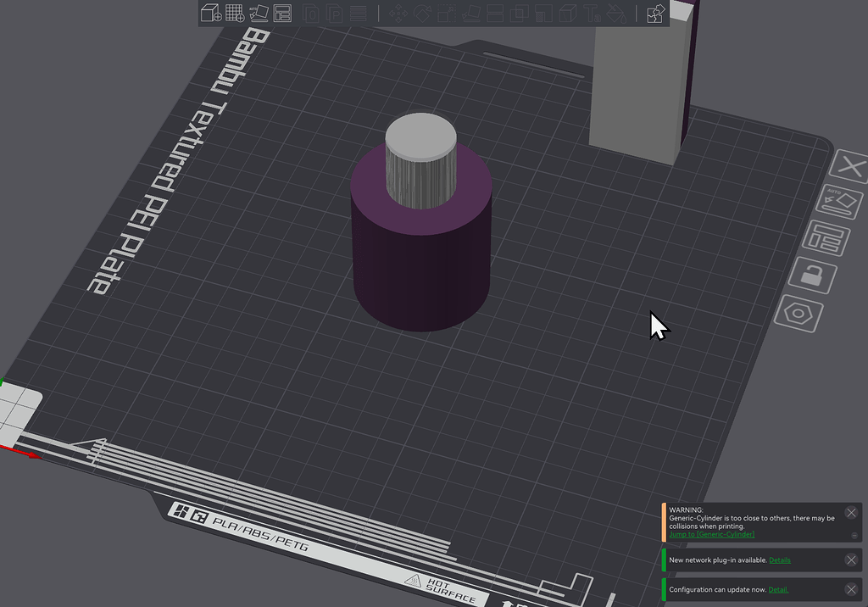Select the Color painting bucket tool
The image size is (868, 607).
pos(616,13)
